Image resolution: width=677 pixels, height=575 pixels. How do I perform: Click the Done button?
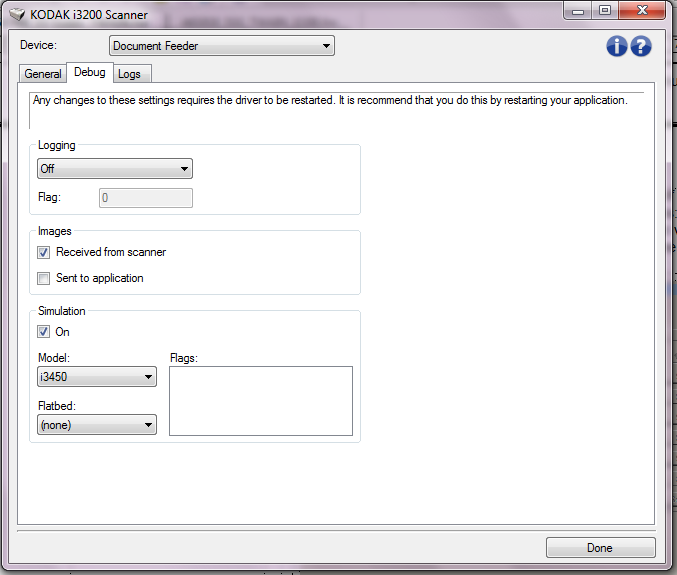click(601, 547)
